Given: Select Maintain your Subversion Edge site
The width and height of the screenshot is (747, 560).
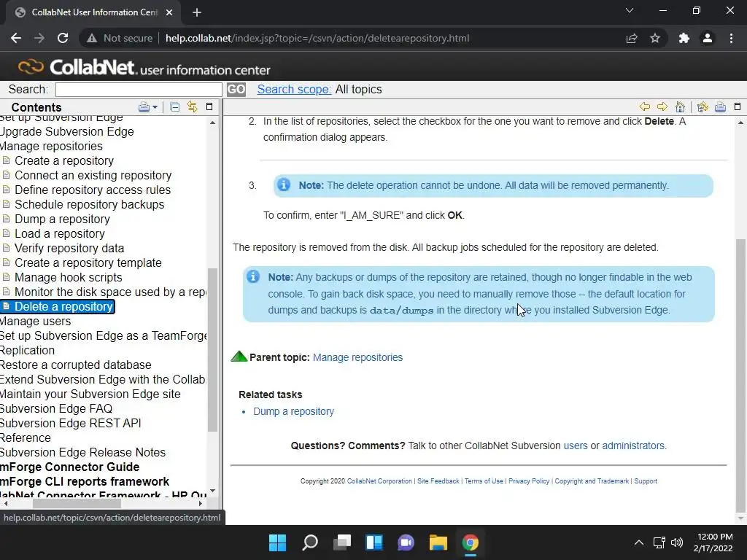Looking at the screenshot, I should click(90, 394).
